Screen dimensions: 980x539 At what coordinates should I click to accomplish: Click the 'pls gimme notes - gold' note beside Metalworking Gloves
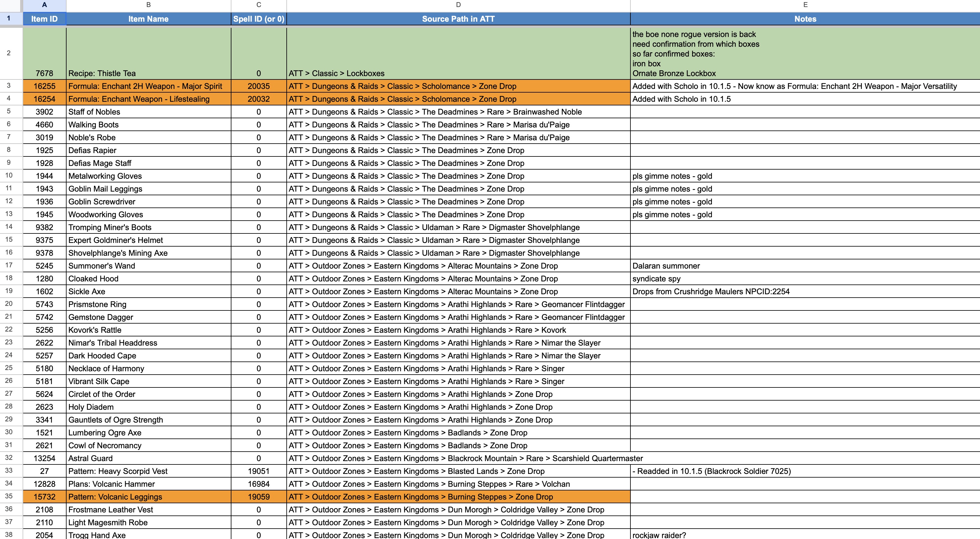[x=673, y=176]
